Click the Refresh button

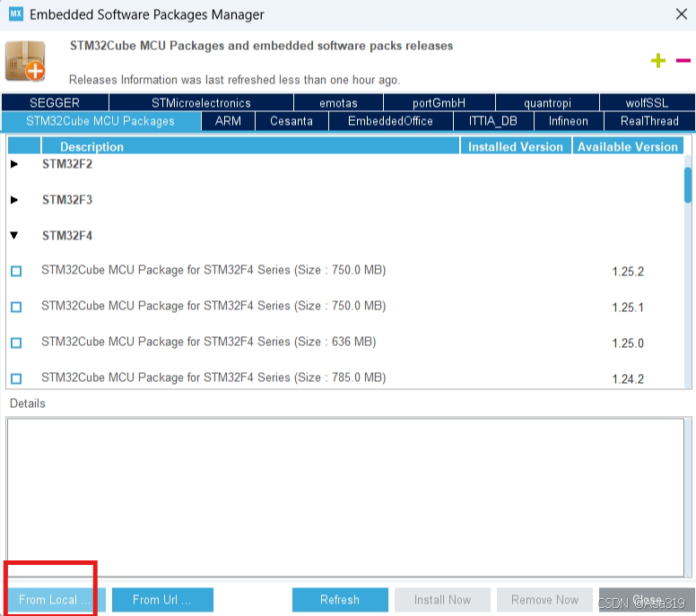pos(340,600)
